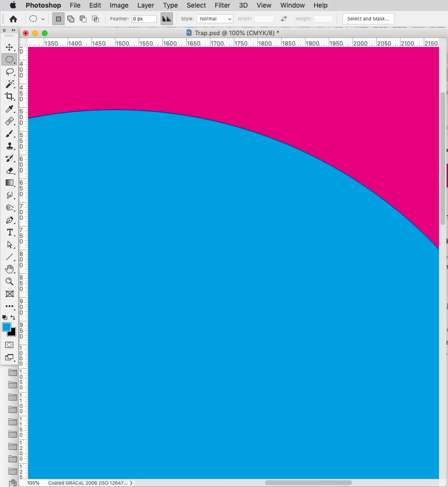Expand the tools panel double-arrow
This screenshot has width=448, height=487.
coord(13,30)
